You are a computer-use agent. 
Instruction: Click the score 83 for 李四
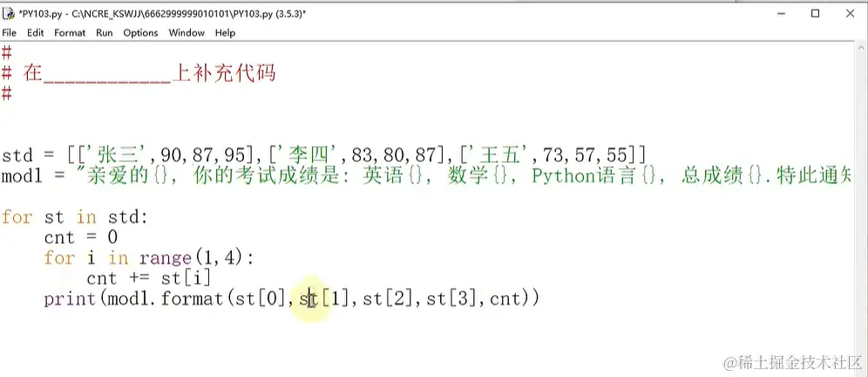363,155
